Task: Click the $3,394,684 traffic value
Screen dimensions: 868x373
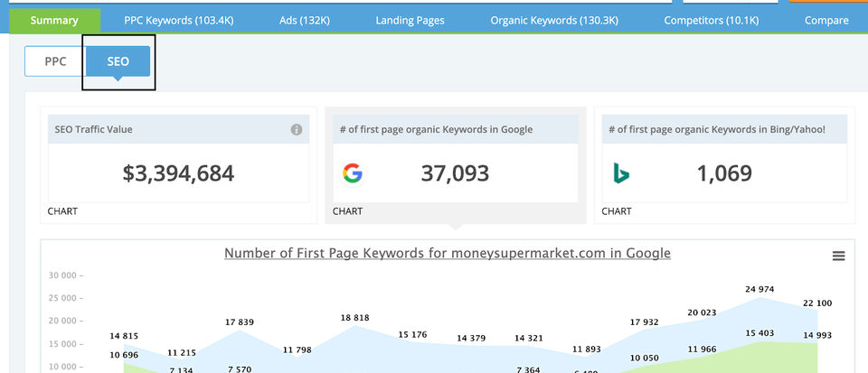Action: point(178,173)
